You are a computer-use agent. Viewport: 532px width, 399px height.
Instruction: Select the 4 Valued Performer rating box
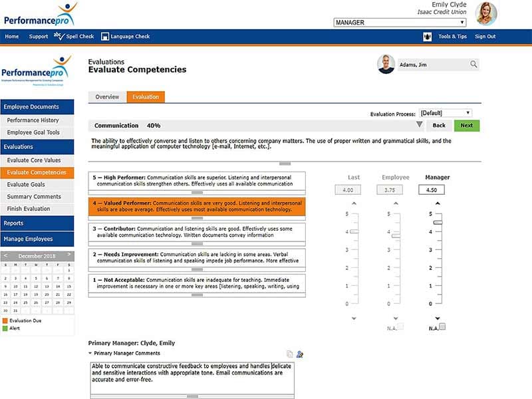197,206
